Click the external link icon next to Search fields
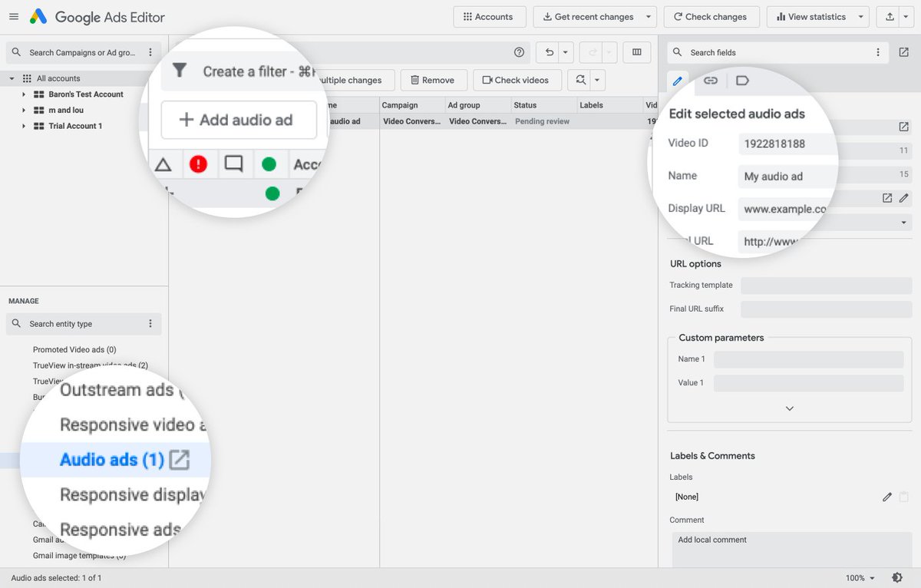 coord(905,52)
